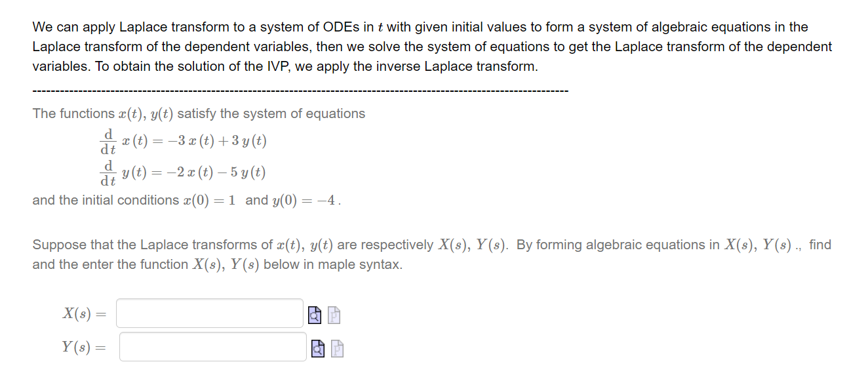Select the magnifier document icon in the X(s) row

(315, 314)
